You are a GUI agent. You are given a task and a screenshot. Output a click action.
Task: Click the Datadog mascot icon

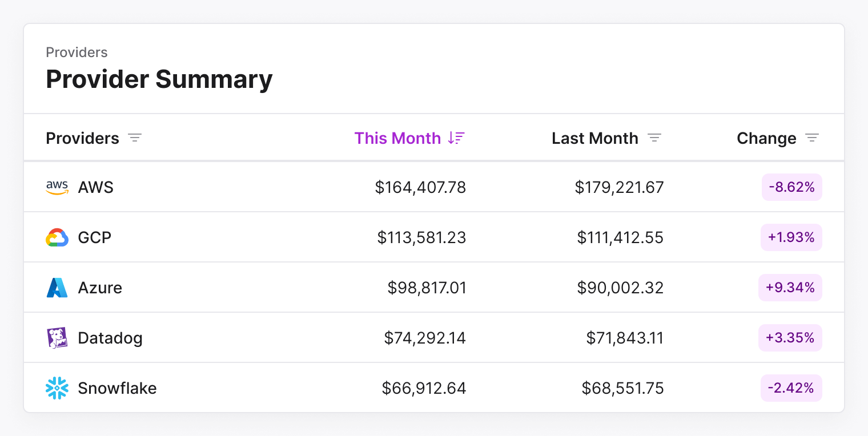pos(57,338)
